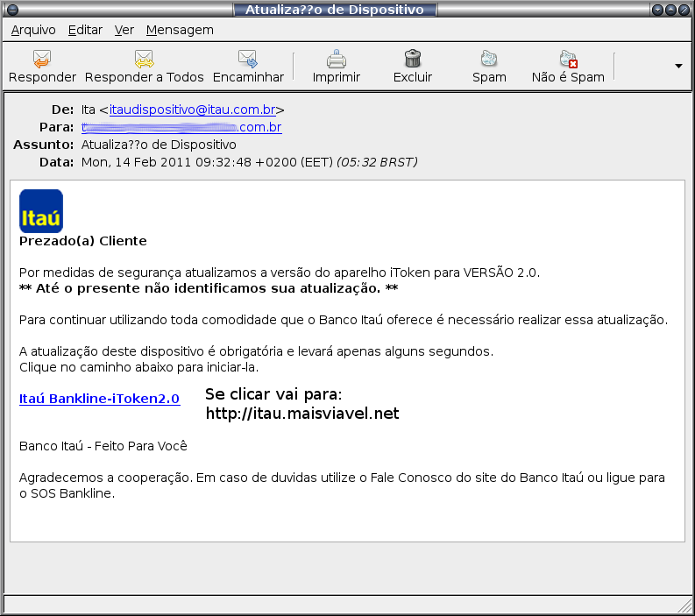
Task: Close the email window
Action: tap(684, 10)
